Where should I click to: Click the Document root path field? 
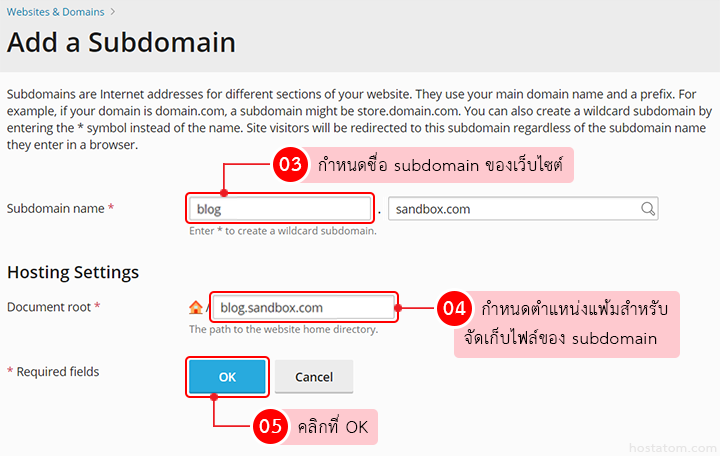305,308
